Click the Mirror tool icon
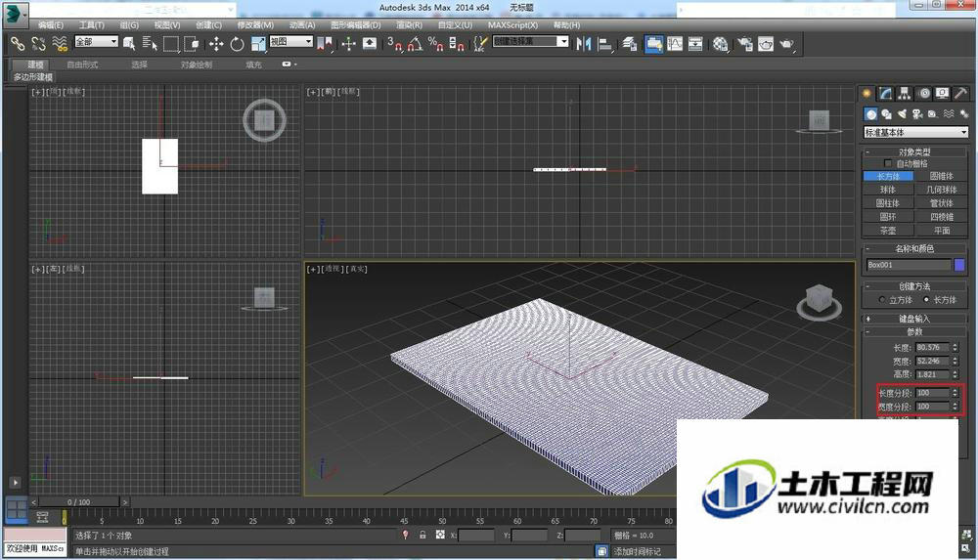The height and width of the screenshot is (560, 978). coord(584,44)
